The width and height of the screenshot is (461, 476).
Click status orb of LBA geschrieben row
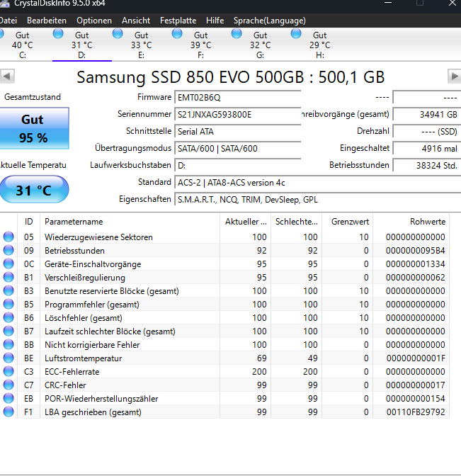[x=8, y=412]
